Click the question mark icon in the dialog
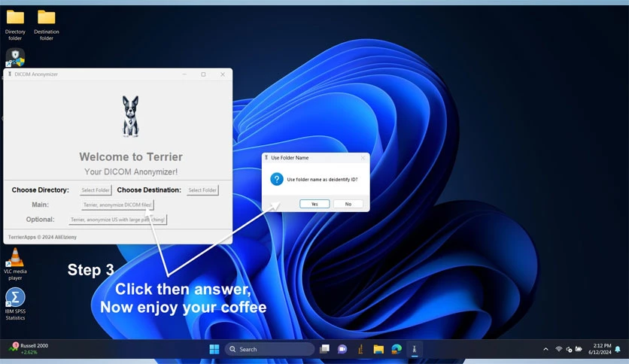629x364 pixels. point(277,179)
